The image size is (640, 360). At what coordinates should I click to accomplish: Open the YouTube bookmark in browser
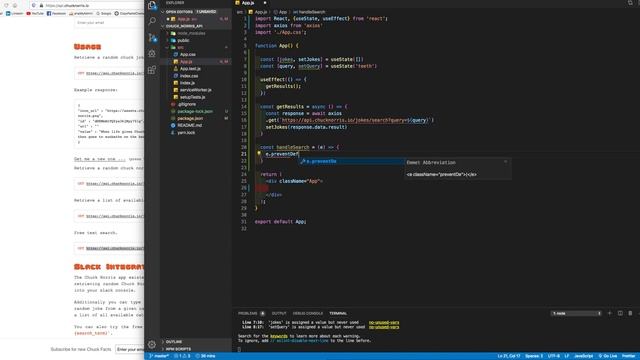(x=35, y=13)
